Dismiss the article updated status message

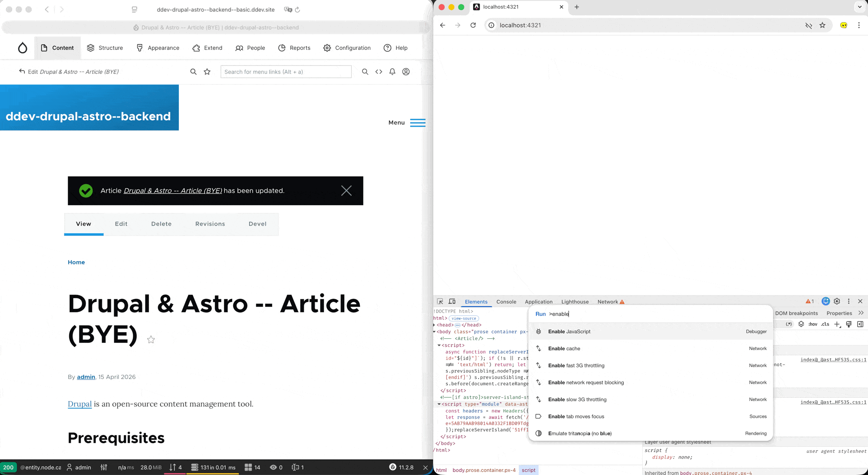[346, 191]
